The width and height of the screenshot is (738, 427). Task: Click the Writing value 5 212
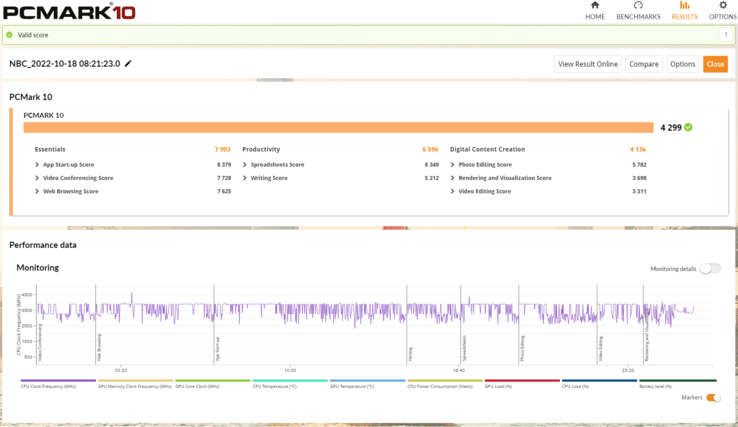(432, 178)
